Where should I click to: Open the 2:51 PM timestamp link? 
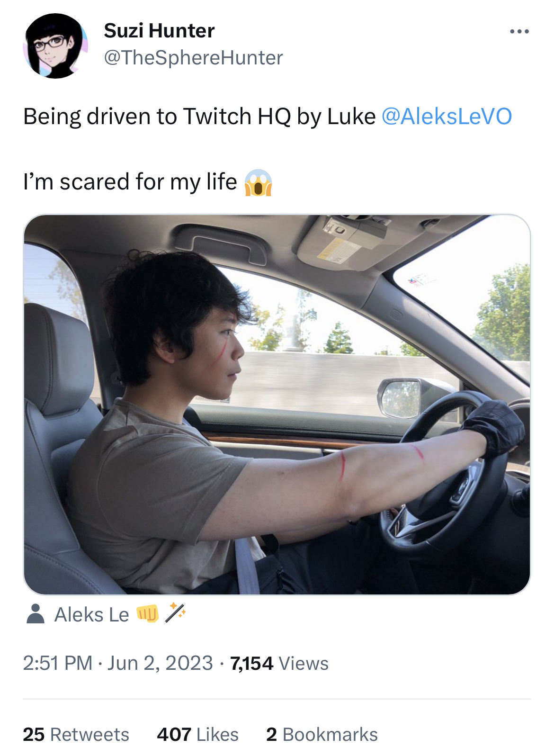(x=58, y=663)
